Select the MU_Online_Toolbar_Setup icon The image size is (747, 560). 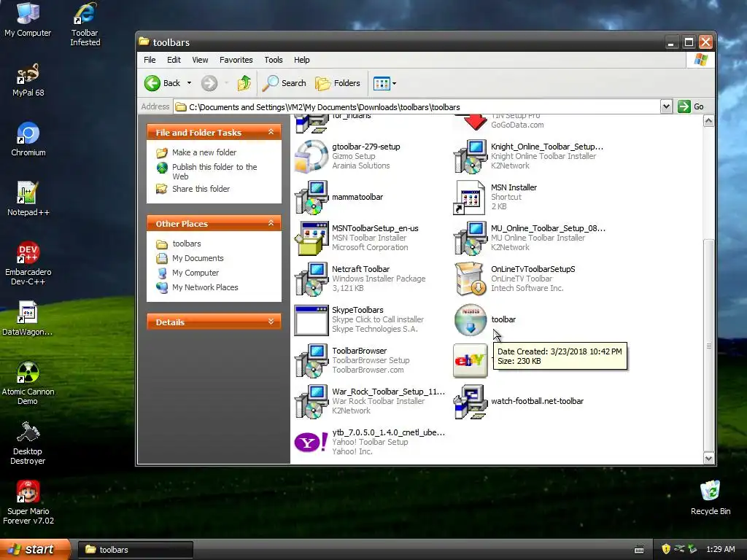click(x=471, y=238)
